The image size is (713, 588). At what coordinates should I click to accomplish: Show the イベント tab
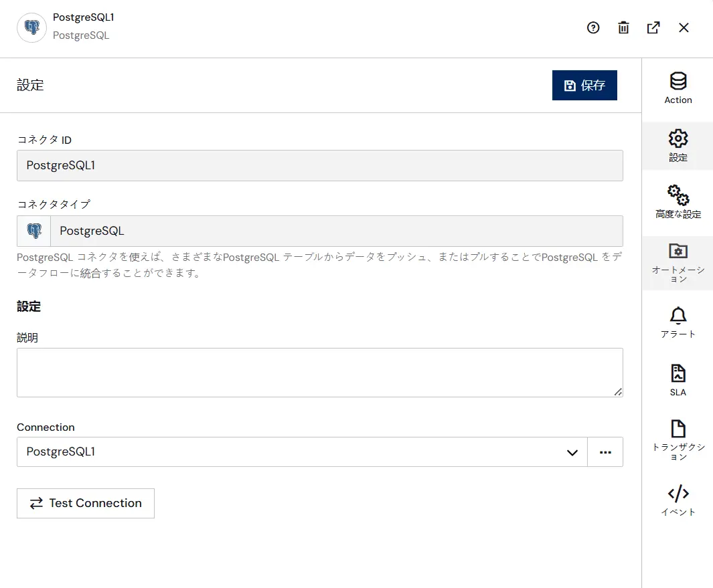678,500
